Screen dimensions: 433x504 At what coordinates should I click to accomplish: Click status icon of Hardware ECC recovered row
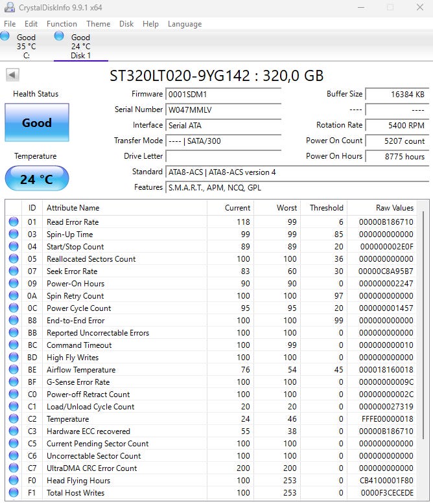tap(14, 431)
